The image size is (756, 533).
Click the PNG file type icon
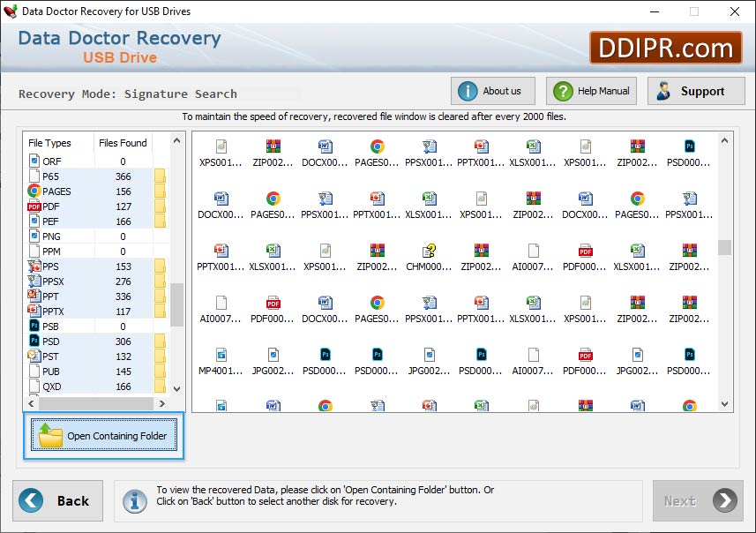34,236
